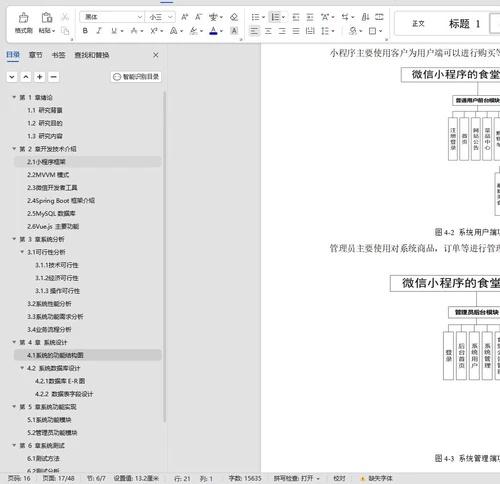500x484 pixels.
Task: Click the navigation pane vertical scrollbar
Action: tap(164, 257)
